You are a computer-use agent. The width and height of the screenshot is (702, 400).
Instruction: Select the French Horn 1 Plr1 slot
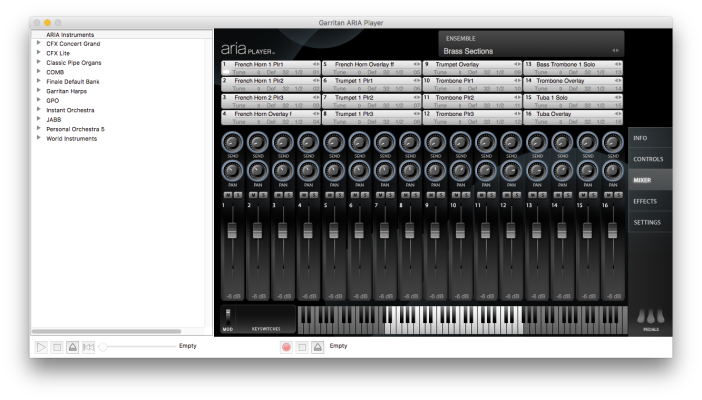pos(271,68)
